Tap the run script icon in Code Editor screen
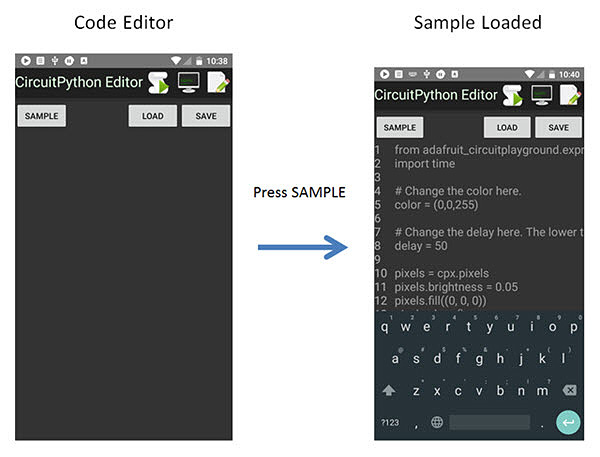600x457 pixels. (159, 82)
